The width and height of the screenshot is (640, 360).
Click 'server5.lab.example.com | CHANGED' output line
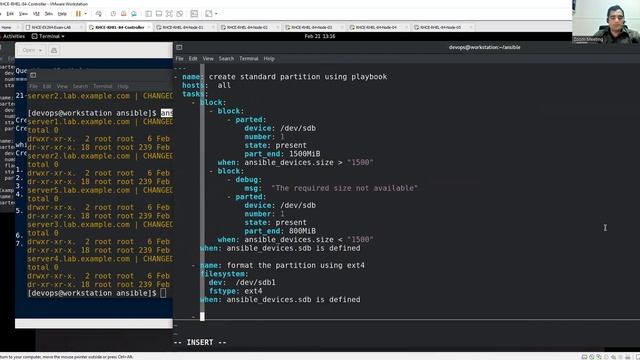(x=100, y=190)
